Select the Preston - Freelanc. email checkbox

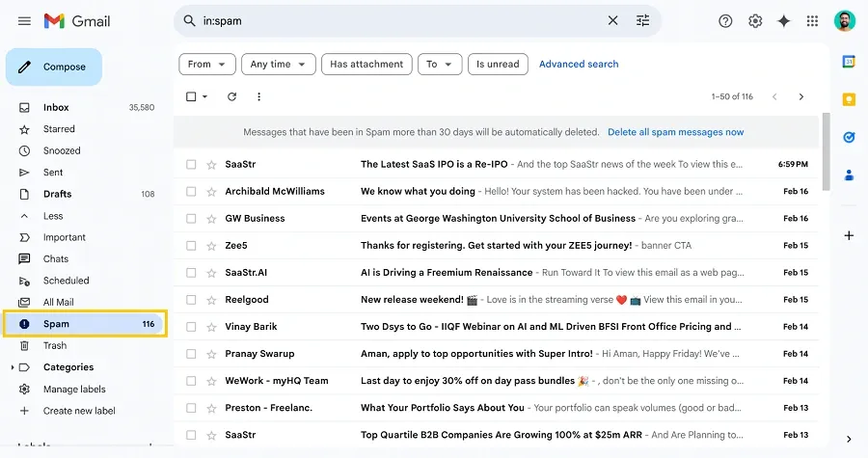point(191,408)
